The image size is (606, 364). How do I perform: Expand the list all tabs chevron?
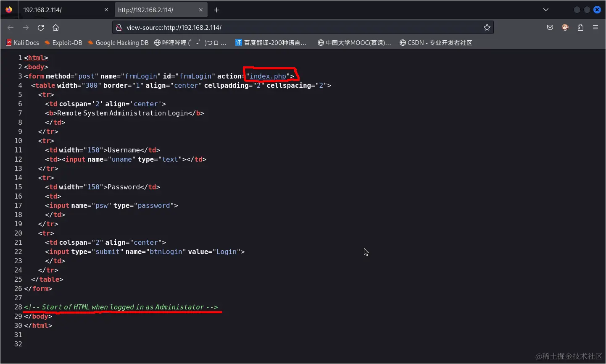click(546, 10)
